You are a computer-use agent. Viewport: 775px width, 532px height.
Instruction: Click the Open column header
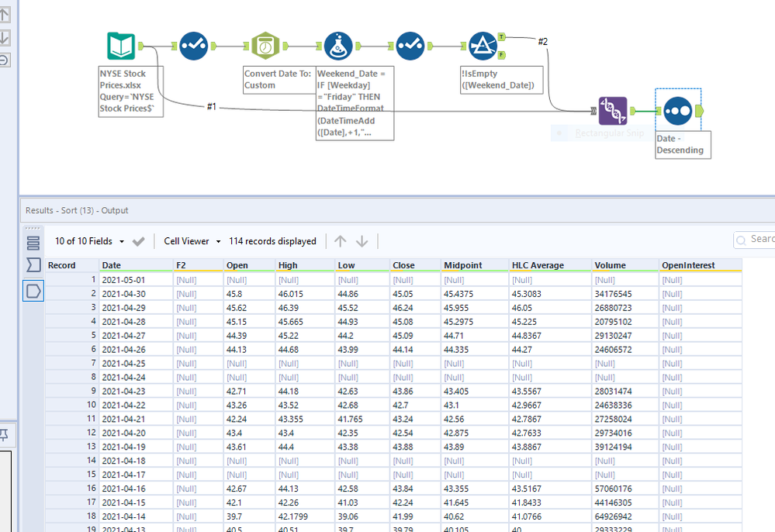(x=250, y=265)
